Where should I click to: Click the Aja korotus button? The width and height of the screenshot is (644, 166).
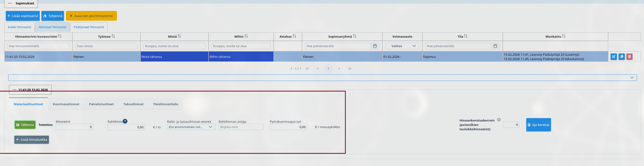[538, 125]
